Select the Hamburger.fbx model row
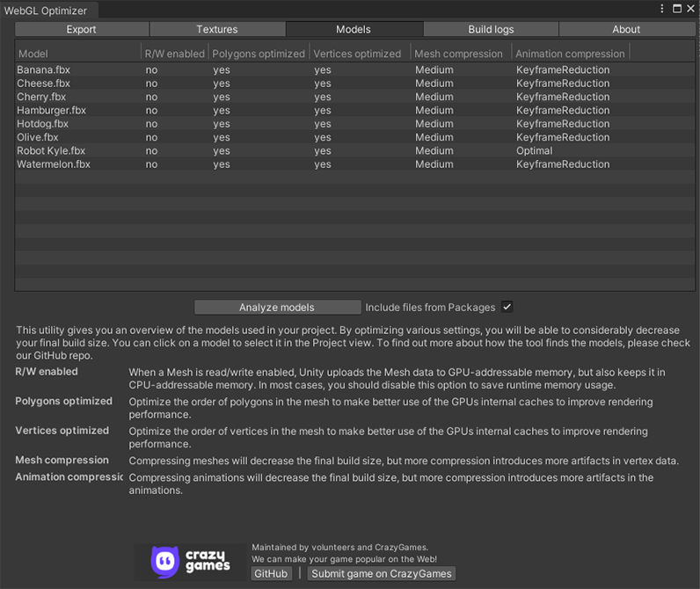The height and width of the screenshot is (589, 700). tap(355, 110)
